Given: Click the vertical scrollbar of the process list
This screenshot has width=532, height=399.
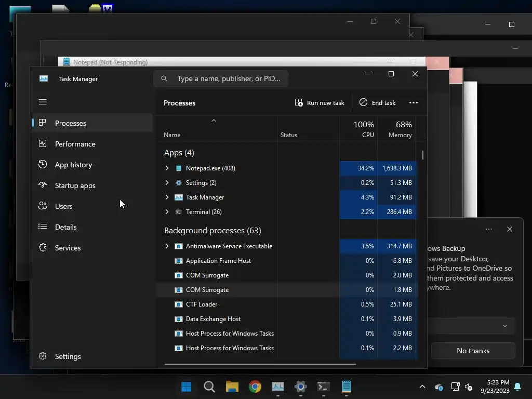Looking at the screenshot, I should (423, 155).
